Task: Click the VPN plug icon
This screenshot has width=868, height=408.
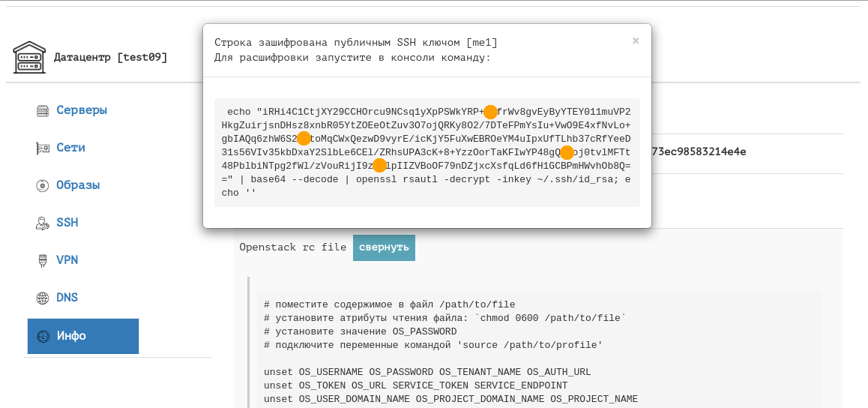Action: coord(43,261)
